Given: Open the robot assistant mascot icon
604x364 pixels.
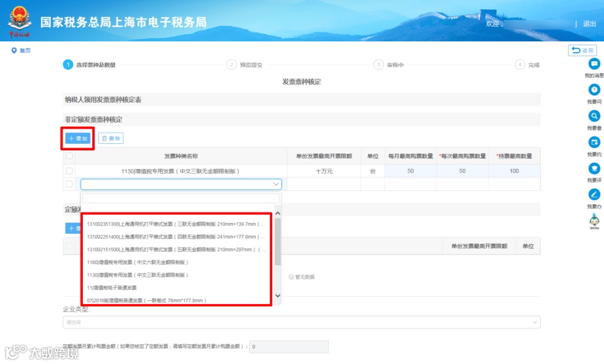Looking at the screenshot, I should pyautogui.click(x=594, y=221).
